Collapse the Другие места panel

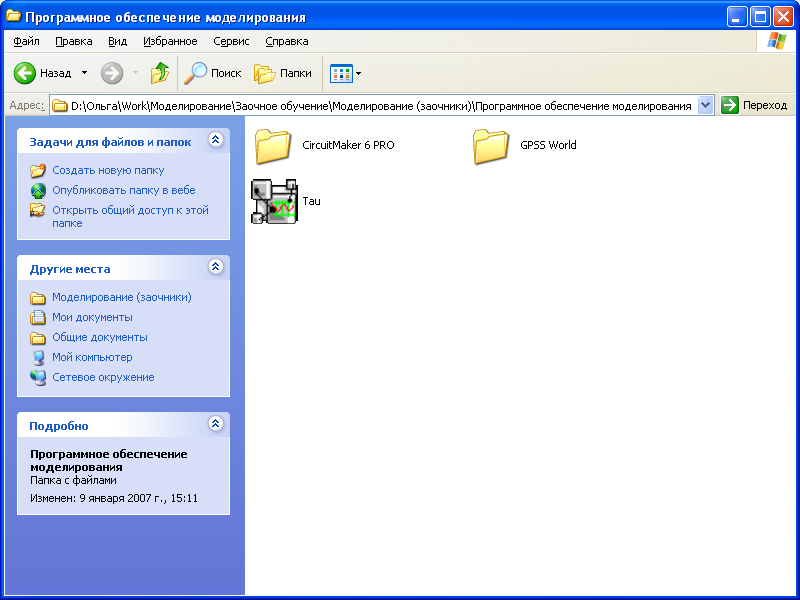216,266
